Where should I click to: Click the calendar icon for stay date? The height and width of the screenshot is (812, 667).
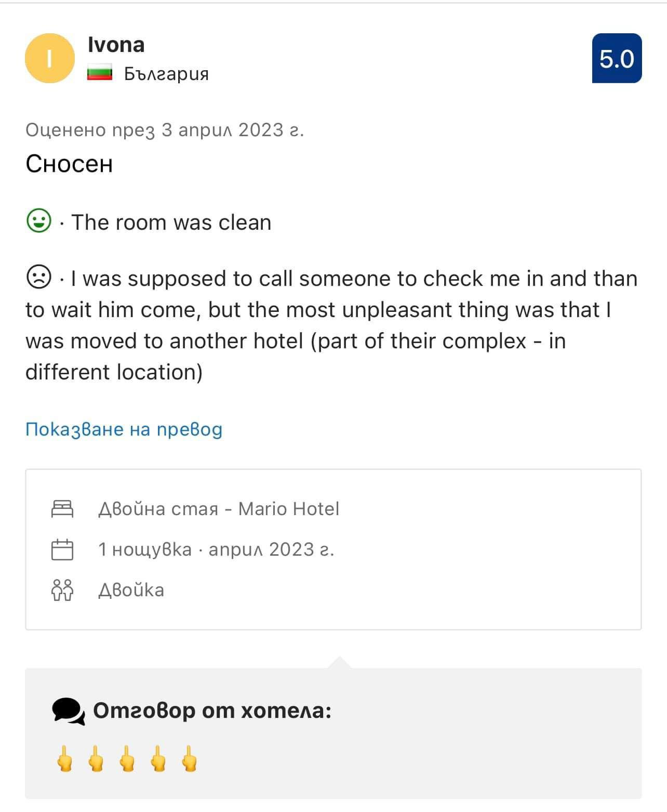pos(62,549)
